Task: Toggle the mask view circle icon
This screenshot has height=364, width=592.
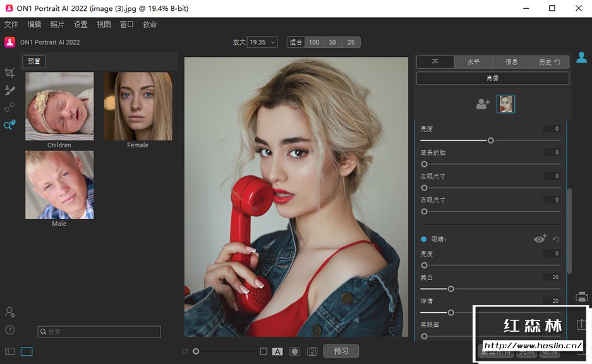Action: pos(294,351)
